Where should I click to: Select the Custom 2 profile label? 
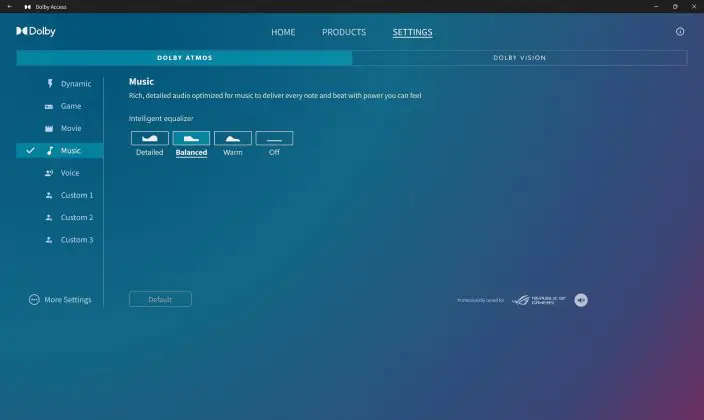point(77,217)
